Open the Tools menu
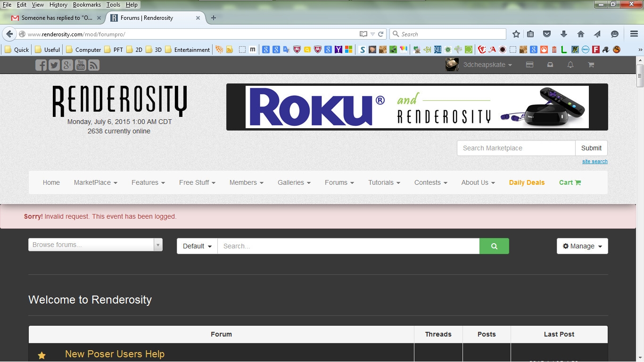The width and height of the screenshot is (644, 362). tap(113, 5)
